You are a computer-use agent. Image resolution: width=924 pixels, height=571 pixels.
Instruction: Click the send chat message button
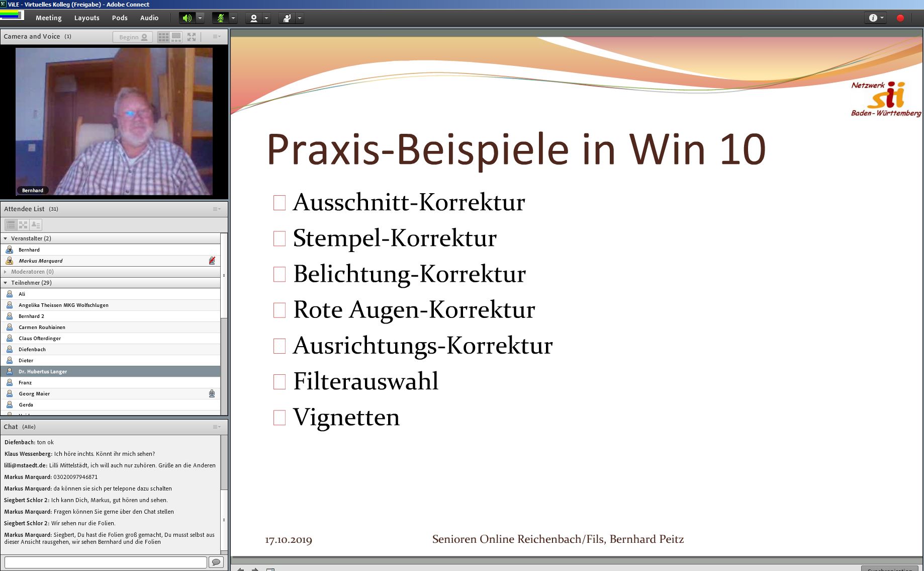tap(217, 562)
